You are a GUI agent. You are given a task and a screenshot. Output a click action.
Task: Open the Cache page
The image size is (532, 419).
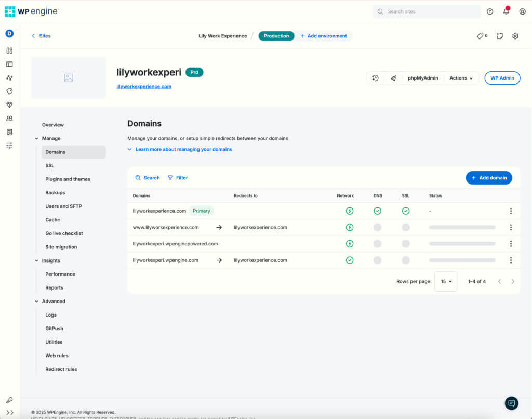tap(52, 220)
